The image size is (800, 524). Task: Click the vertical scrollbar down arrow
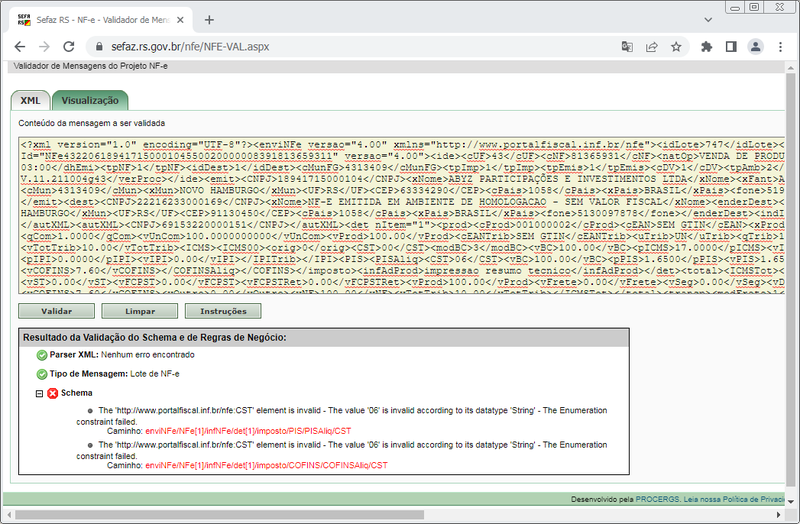pos(790,502)
